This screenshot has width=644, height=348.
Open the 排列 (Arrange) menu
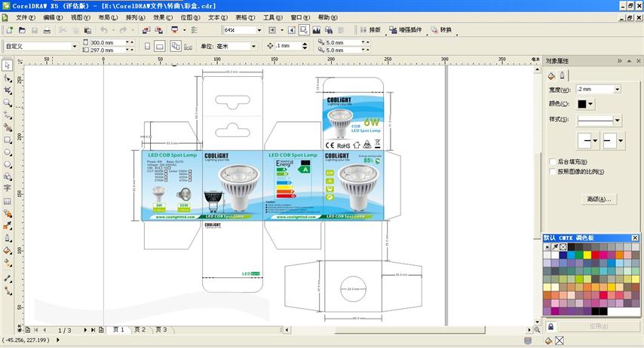pos(136,17)
